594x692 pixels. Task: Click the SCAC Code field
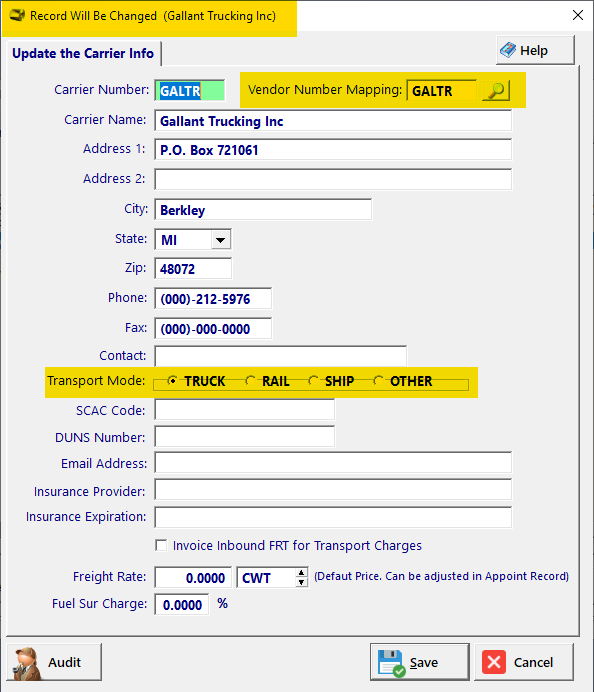tap(244, 410)
